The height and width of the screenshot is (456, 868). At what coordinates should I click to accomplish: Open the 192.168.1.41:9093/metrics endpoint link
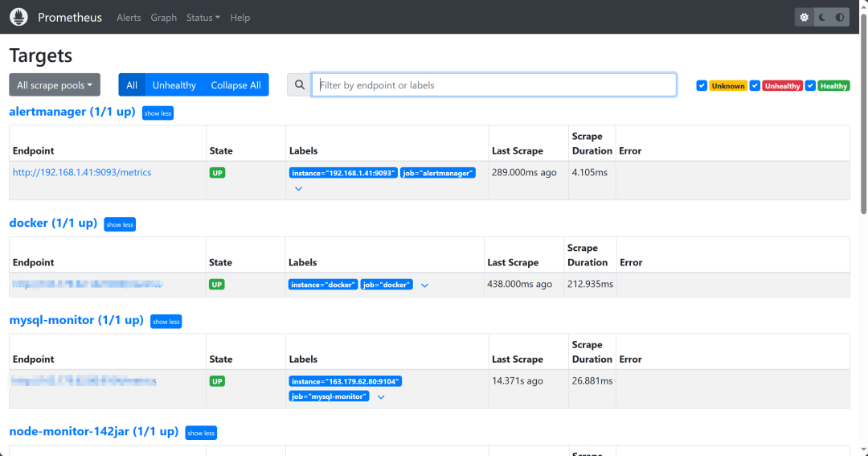(82, 172)
